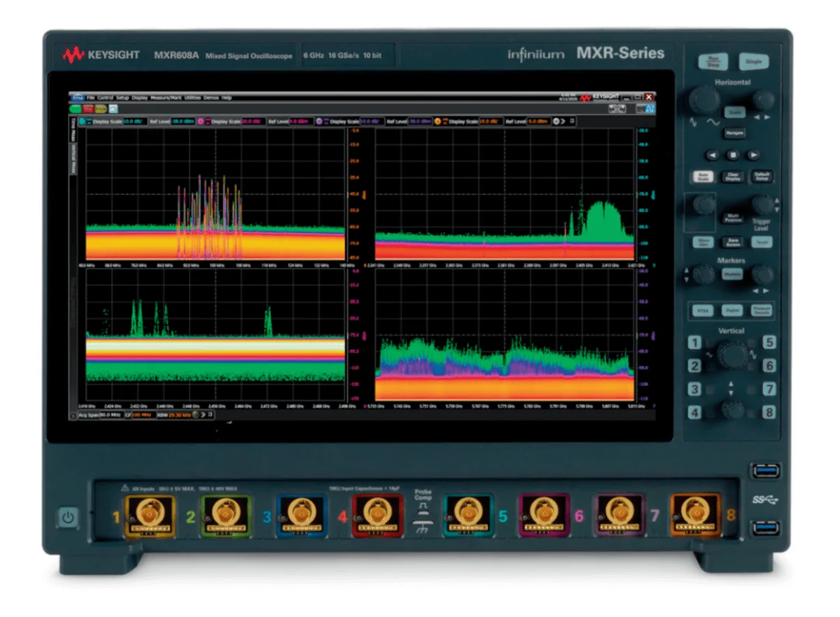Toggle vertical channel 1 button
Screen dimensions: 840x617
pos(694,343)
